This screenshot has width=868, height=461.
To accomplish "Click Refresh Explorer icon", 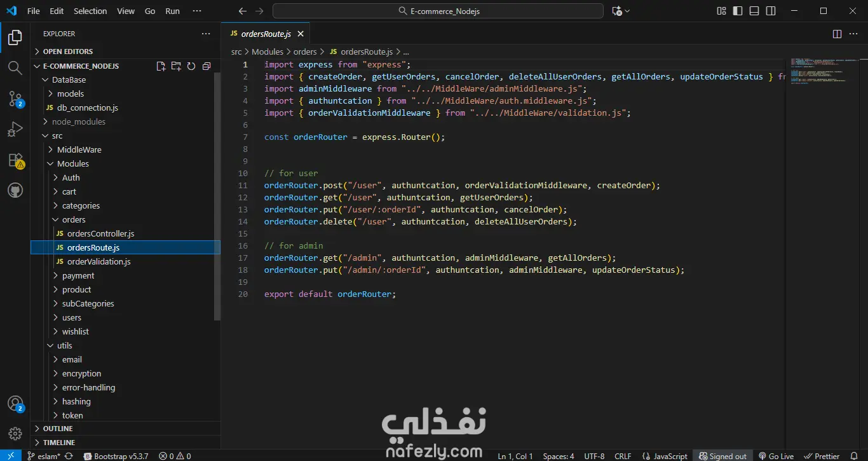I will (191, 66).
